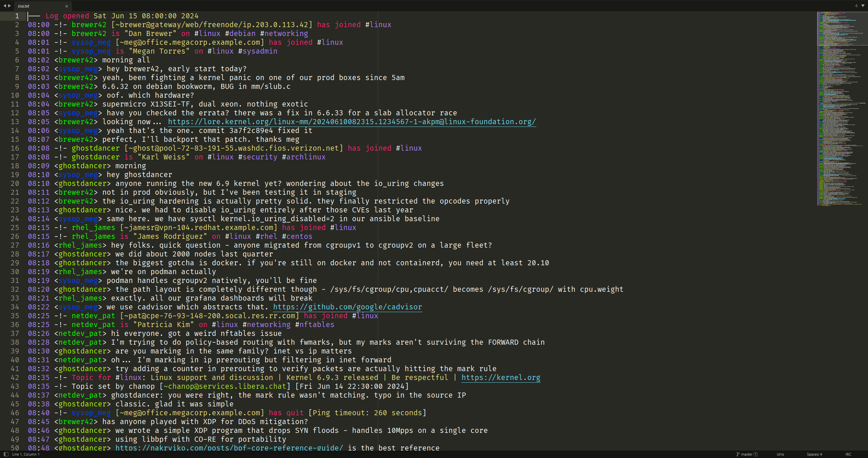This screenshot has height=458, width=868.
Task: Click the master branch count badge
Action: click(x=756, y=454)
